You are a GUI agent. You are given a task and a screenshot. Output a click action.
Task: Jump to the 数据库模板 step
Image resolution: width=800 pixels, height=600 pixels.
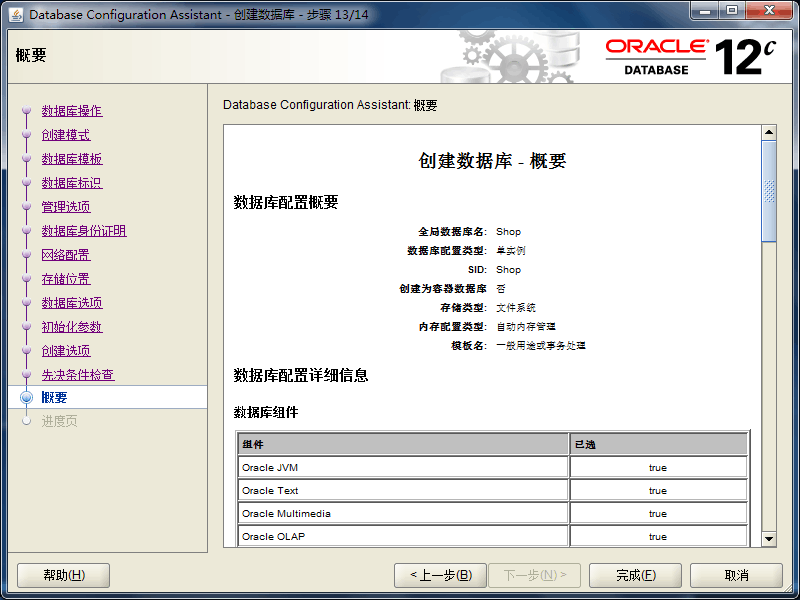click(x=71, y=159)
